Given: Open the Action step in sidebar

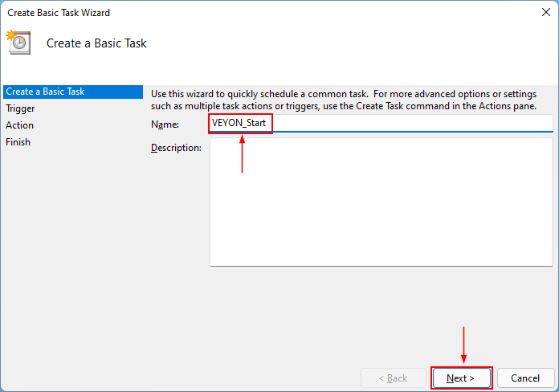Looking at the screenshot, I should point(20,125).
